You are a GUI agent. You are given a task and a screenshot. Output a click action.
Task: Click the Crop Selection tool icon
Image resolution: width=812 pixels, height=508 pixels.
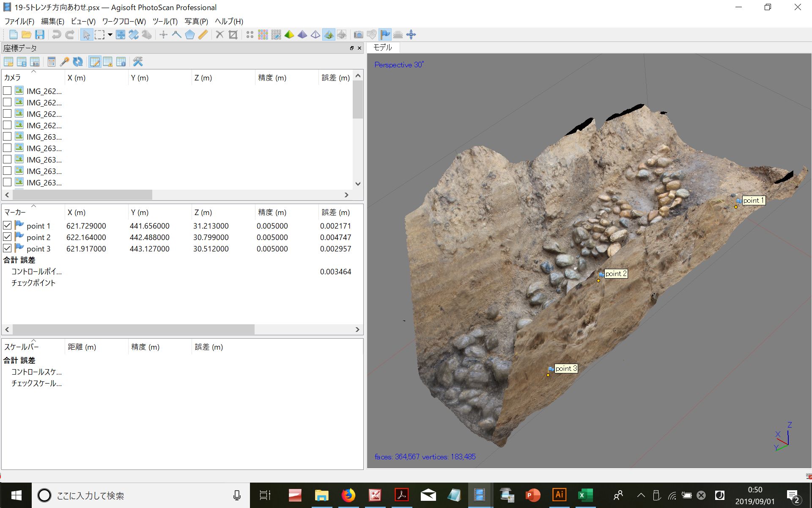(233, 35)
